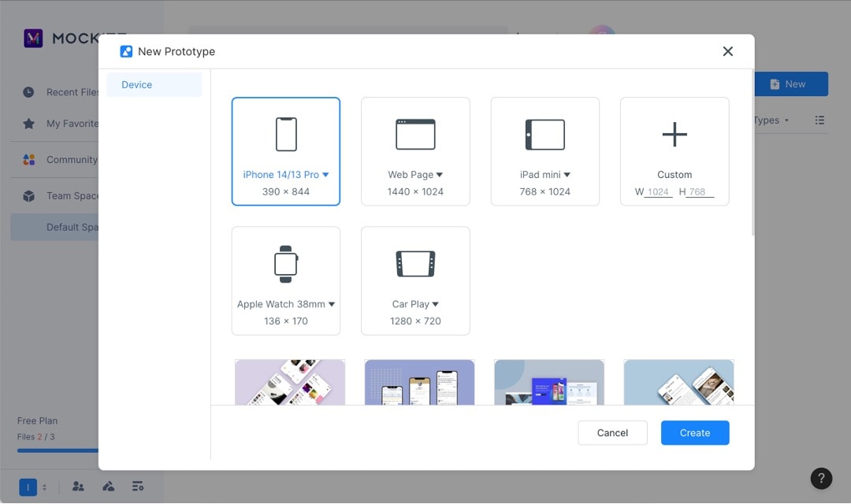Click the blue New button
This screenshot has width=851, height=504.
pos(791,84)
